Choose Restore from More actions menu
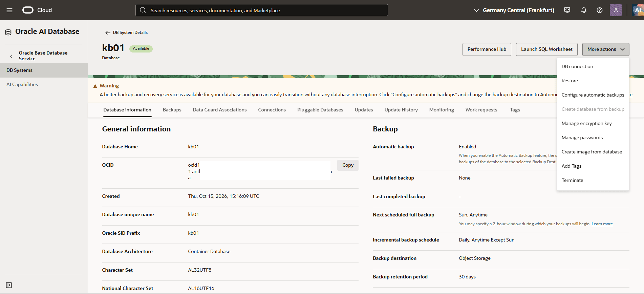This screenshot has width=644, height=294. pos(593,81)
